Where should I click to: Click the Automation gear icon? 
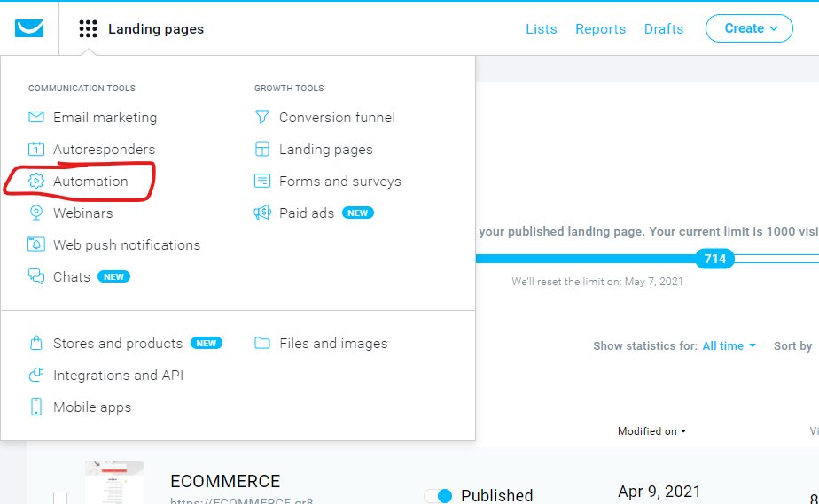click(x=36, y=181)
